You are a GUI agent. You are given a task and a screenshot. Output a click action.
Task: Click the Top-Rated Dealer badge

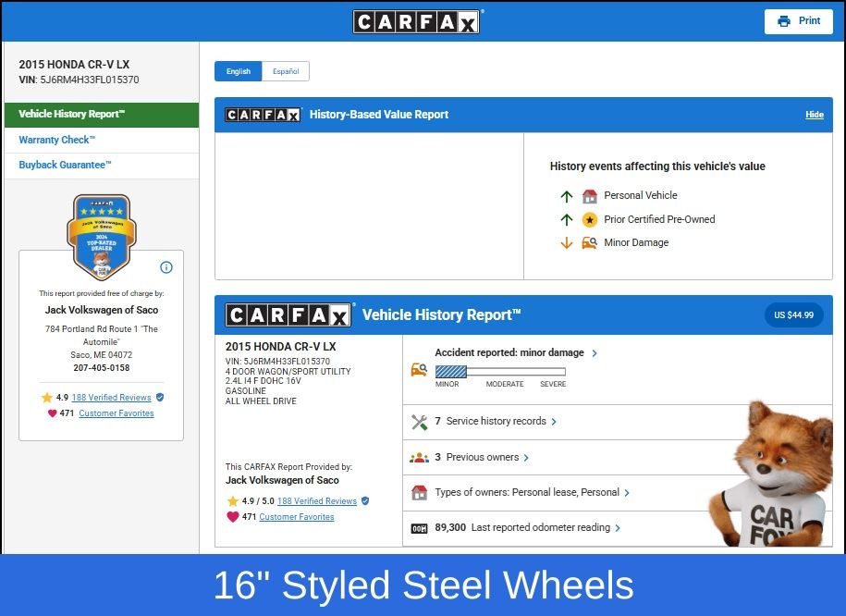point(101,237)
